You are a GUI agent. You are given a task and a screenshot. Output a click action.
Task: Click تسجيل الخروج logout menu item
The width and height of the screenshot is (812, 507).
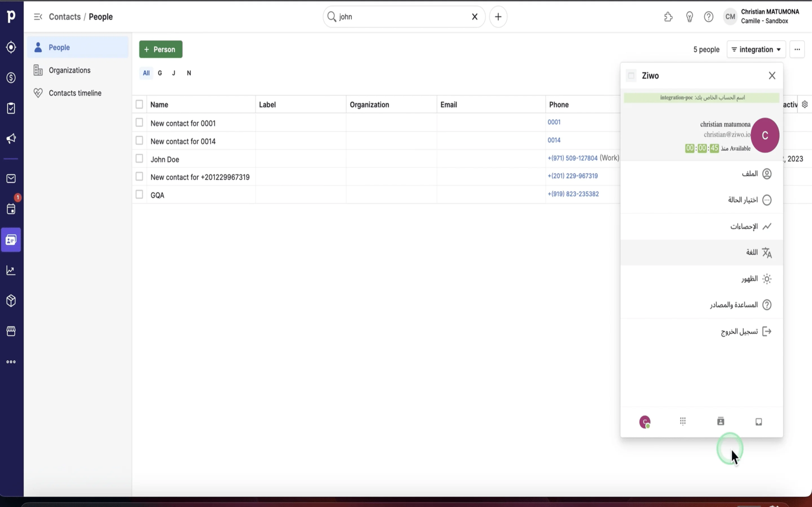click(x=740, y=331)
